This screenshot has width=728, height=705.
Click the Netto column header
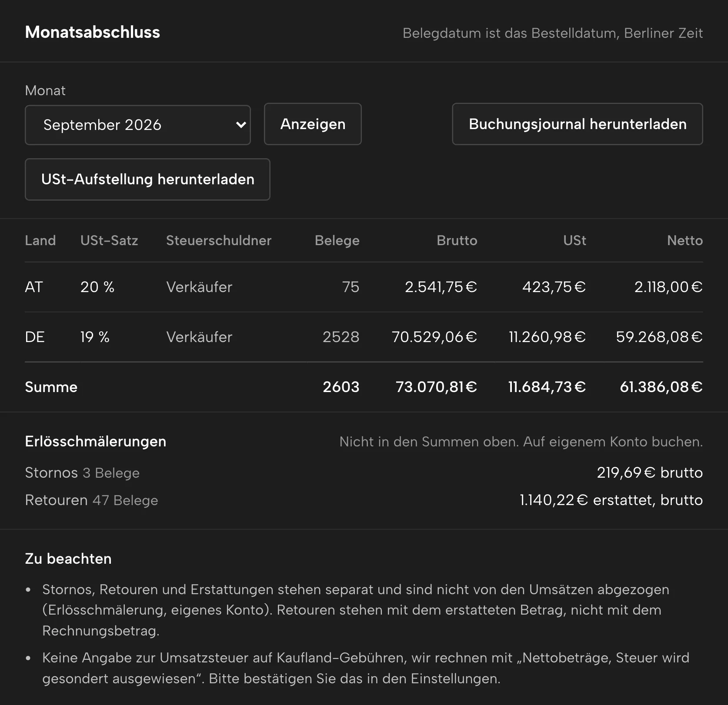(685, 240)
